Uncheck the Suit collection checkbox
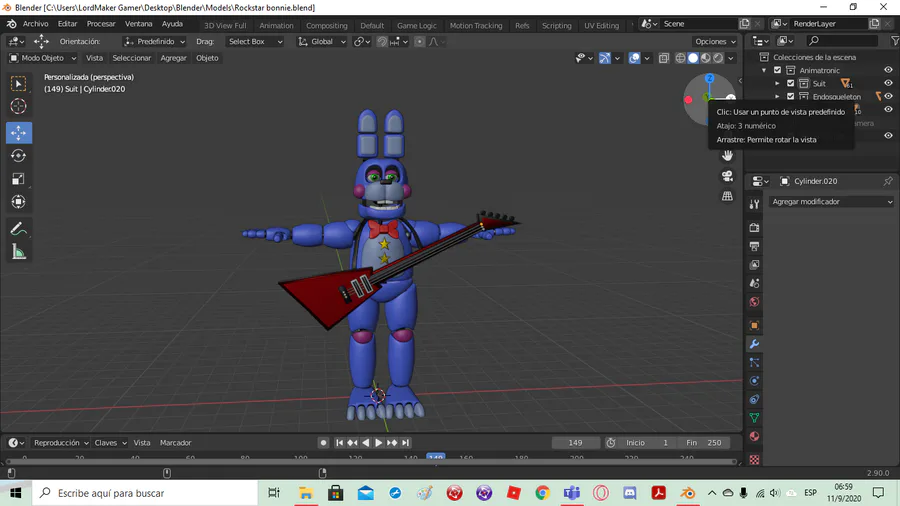Image resolution: width=900 pixels, height=506 pixels. coord(790,83)
